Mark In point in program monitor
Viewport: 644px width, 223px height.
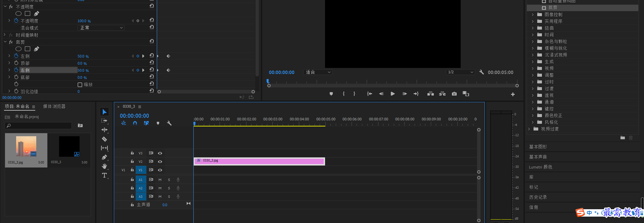point(343,94)
